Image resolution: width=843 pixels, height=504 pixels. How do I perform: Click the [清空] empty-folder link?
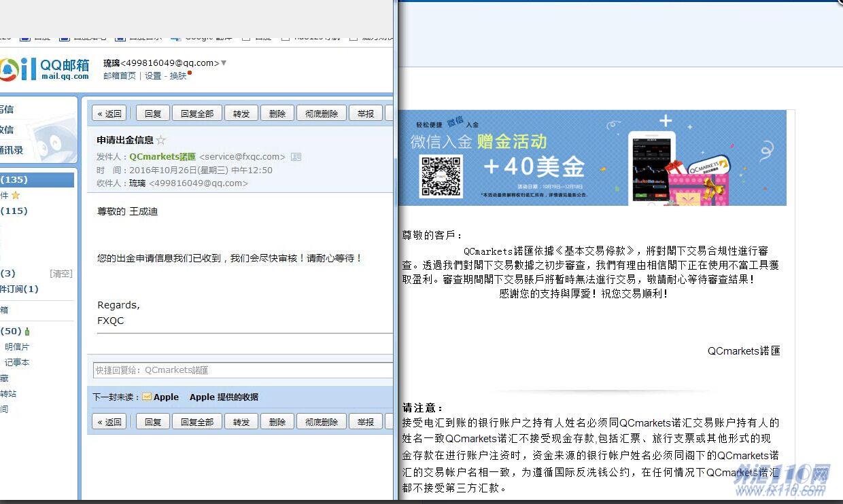(61, 273)
